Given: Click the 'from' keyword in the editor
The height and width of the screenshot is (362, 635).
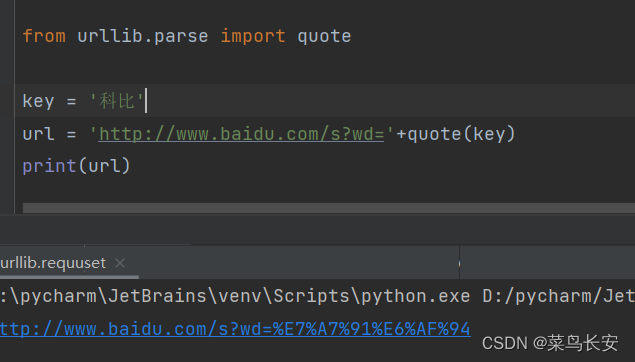Looking at the screenshot, I should click(44, 36).
